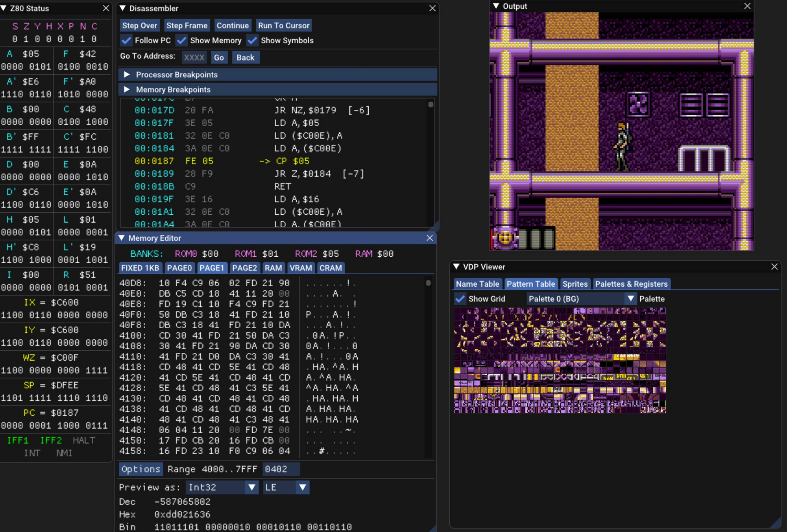
Task: Collapse the Z80 Status window triangle
Action: (x=4, y=8)
